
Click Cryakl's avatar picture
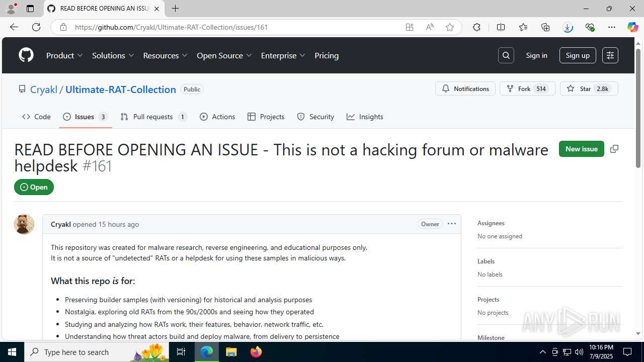pyautogui.click(x=24, y=224)
